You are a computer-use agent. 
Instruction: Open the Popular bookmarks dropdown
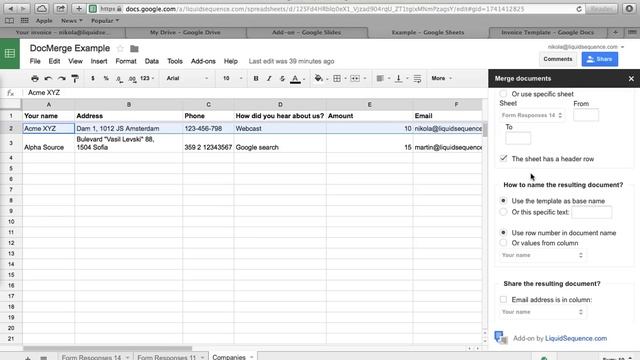coord(105,20)
